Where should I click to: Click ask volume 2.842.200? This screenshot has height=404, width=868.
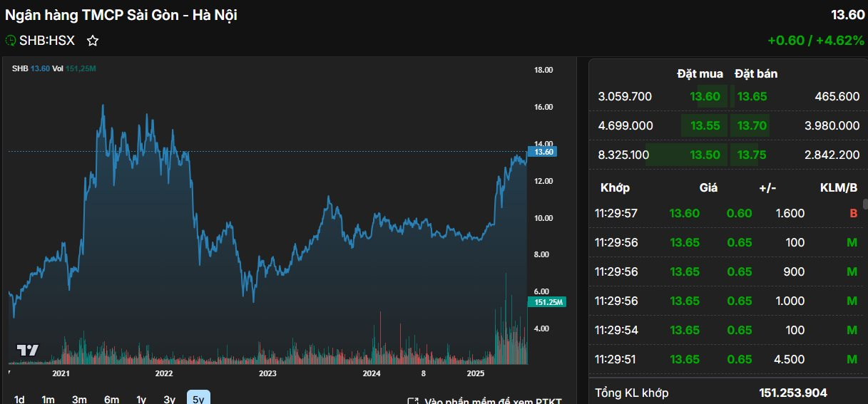pyautogui.click(x=832, y=155)
